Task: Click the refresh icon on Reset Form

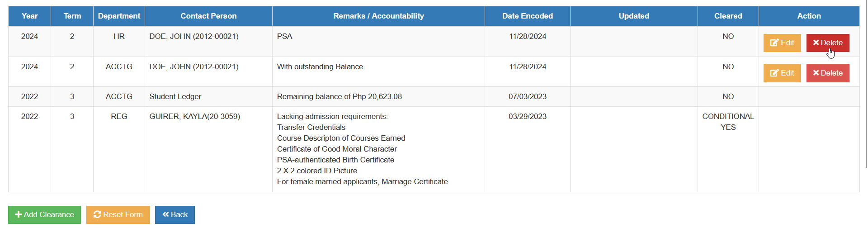Action: (97, 214)
